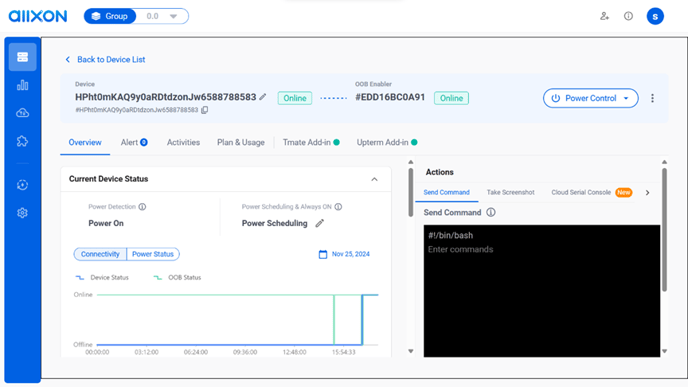The height and width of the screenshot is (387, 688).
Task: Select the Group toggle pill
Action: (x=110, y=16)
